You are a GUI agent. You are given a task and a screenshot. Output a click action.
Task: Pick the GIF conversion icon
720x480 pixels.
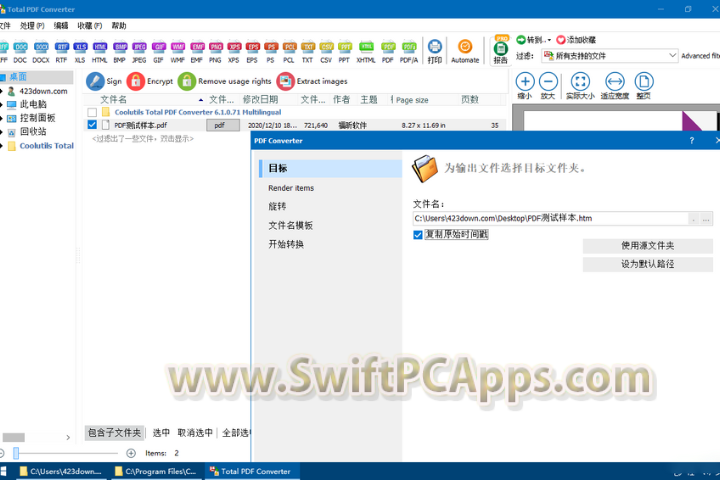click(x=158, y=51)
